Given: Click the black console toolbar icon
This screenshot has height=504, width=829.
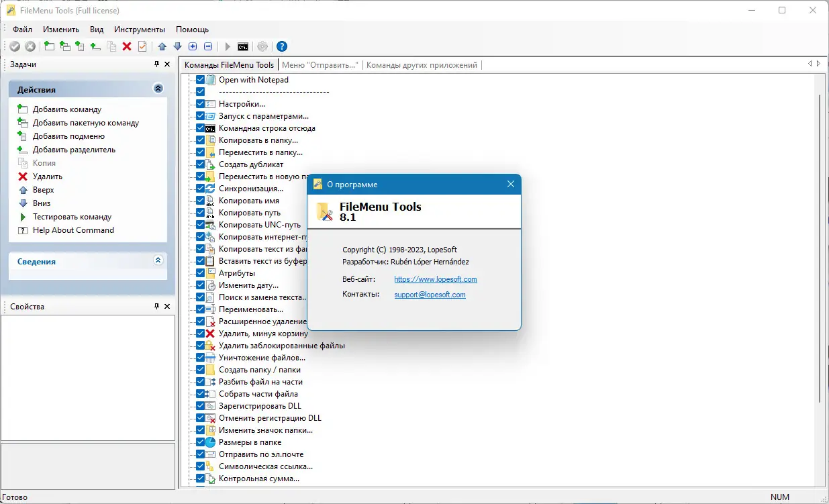Looking at the screenshot, I should coord(243,46).
